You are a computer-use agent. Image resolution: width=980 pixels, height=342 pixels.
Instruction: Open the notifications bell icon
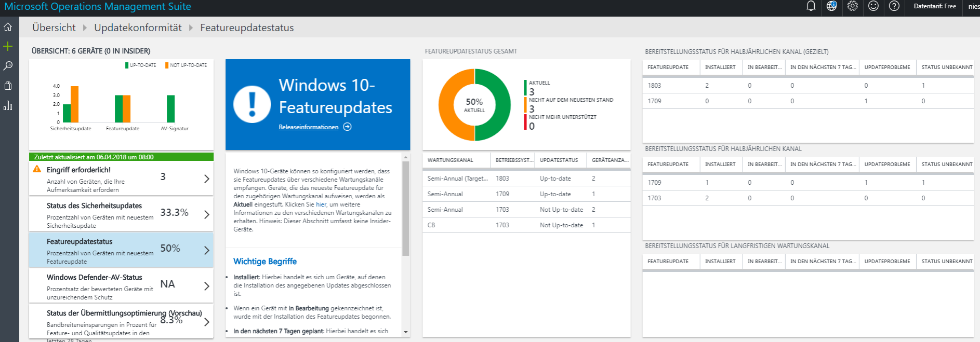point(811,6)
